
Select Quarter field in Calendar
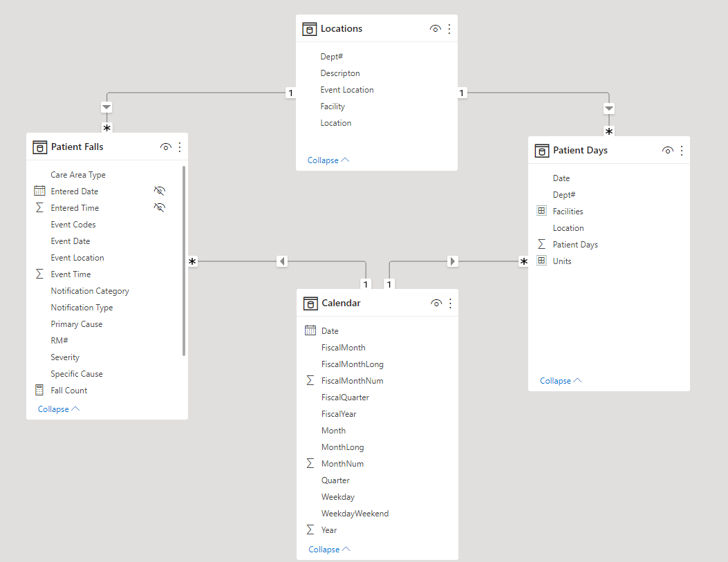point(335,480)
